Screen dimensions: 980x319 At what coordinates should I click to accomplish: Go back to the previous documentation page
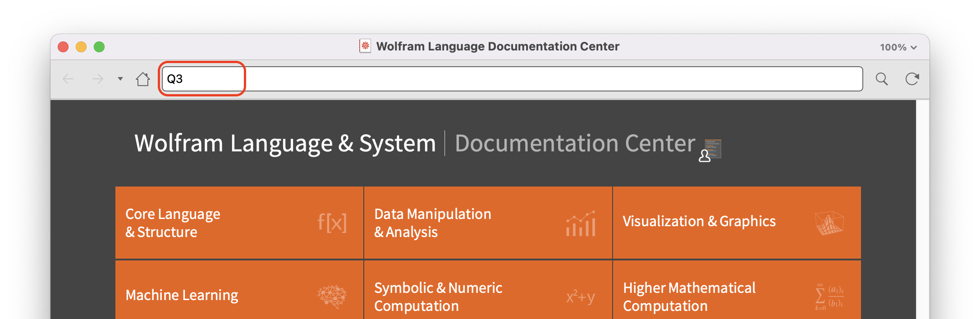[x=68, y=79]
